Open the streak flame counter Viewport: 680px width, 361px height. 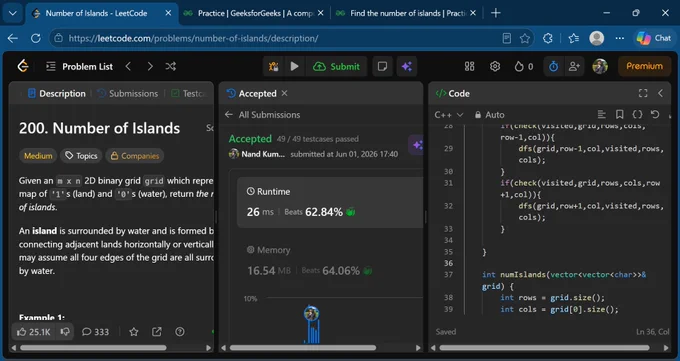[x=524, y=66]
